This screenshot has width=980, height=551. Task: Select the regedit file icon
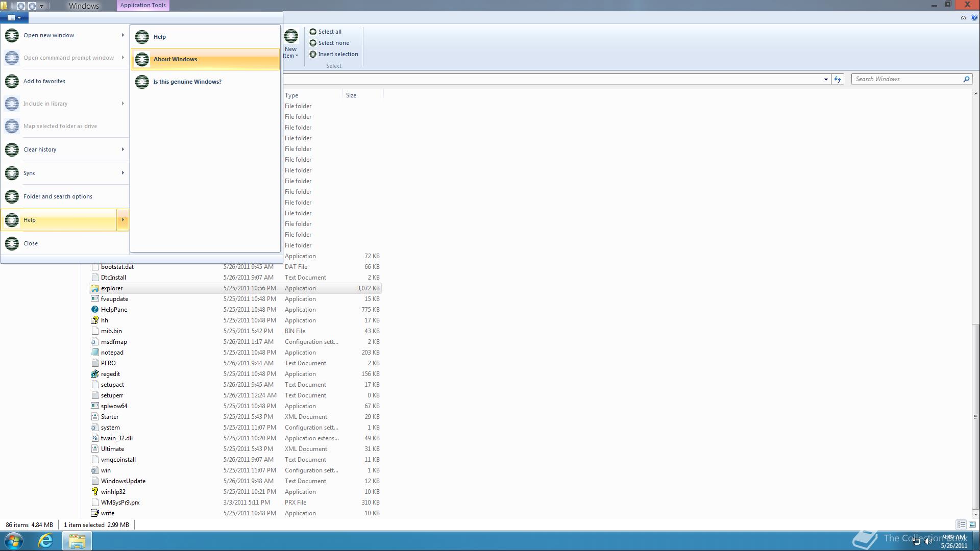click(95, 374)
